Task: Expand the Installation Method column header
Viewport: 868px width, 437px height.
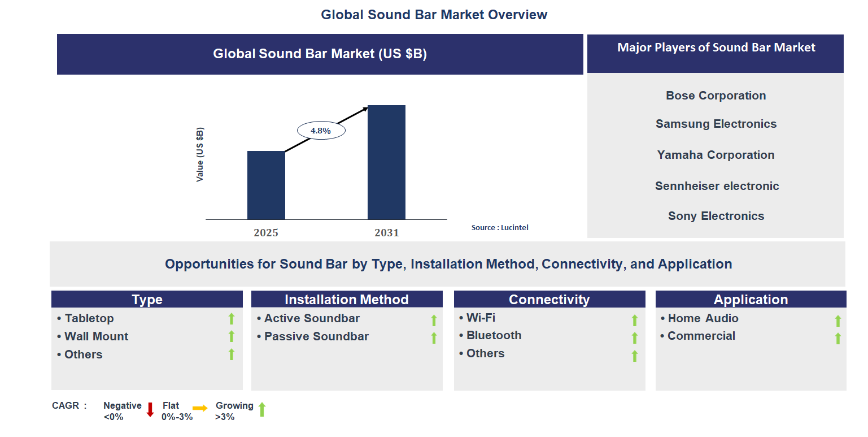Action: coord(347,299)
